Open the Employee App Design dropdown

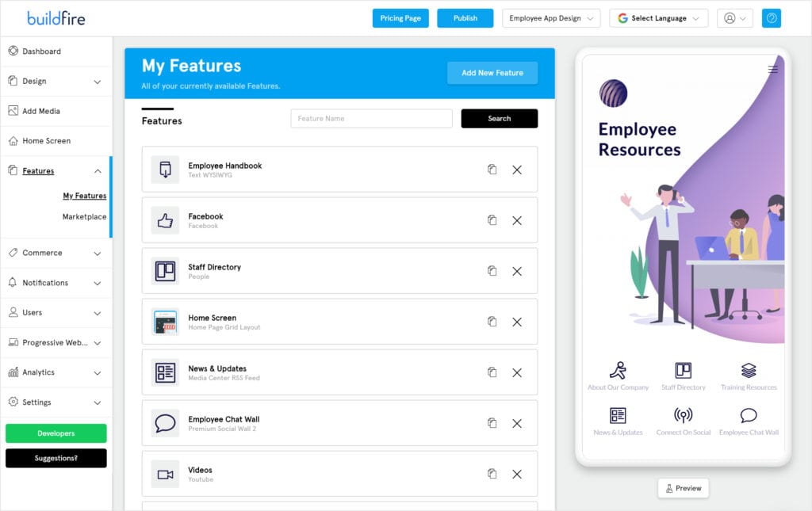click(551, 18)
